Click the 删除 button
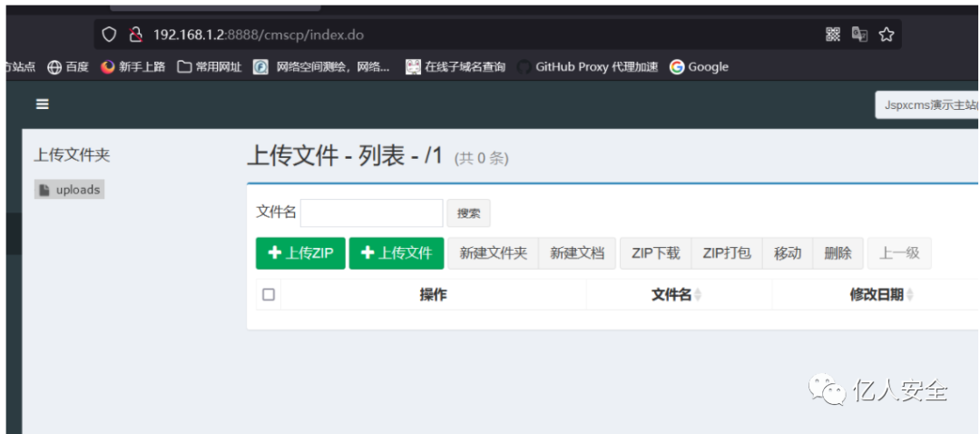 click(838, 253)
